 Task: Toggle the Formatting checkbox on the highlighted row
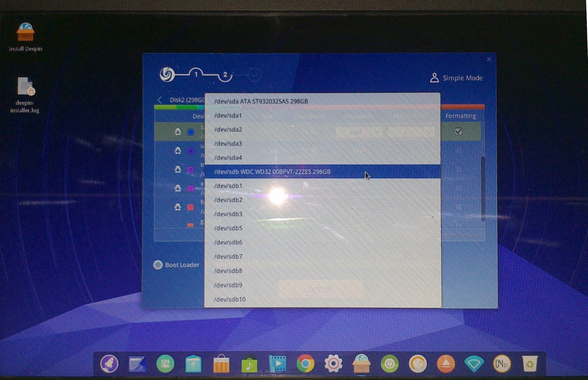458,131
